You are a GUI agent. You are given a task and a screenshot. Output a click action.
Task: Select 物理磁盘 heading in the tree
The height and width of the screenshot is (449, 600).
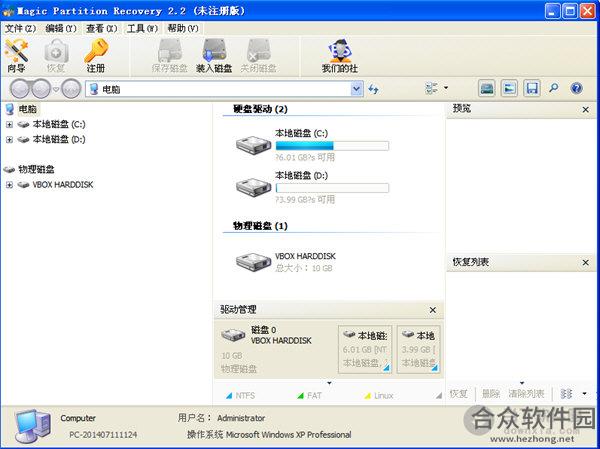[x=36, y=170]
